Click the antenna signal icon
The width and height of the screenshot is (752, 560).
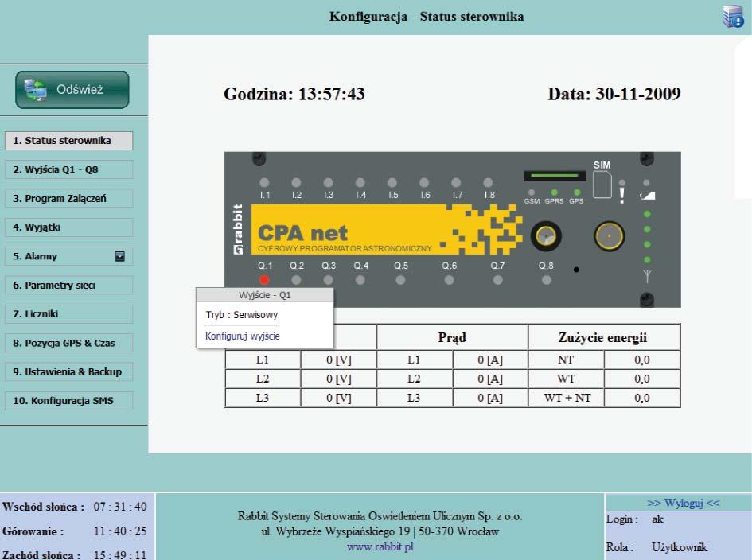[x=647, y=277]
